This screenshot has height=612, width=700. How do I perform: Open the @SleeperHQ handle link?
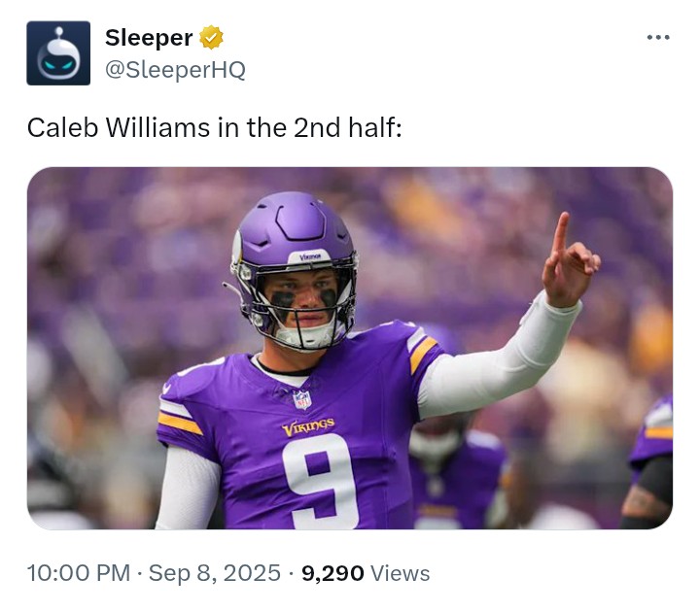[x=175, y=70]
